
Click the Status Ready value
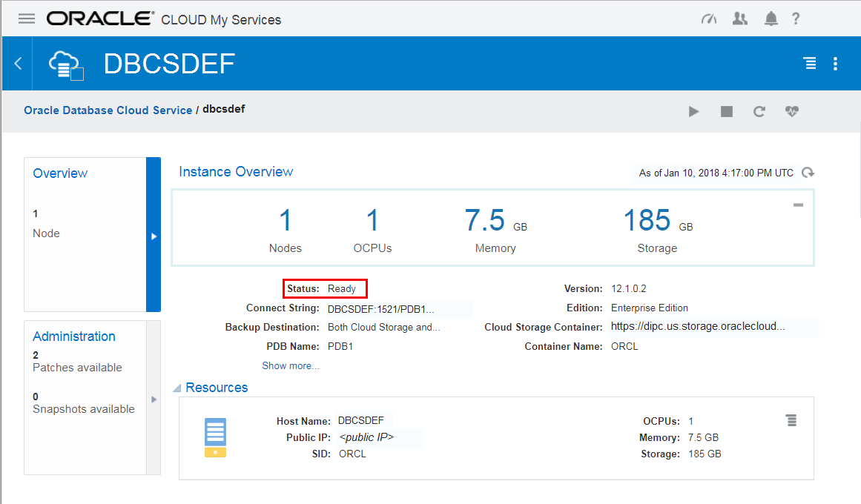[x=342, y=289]
